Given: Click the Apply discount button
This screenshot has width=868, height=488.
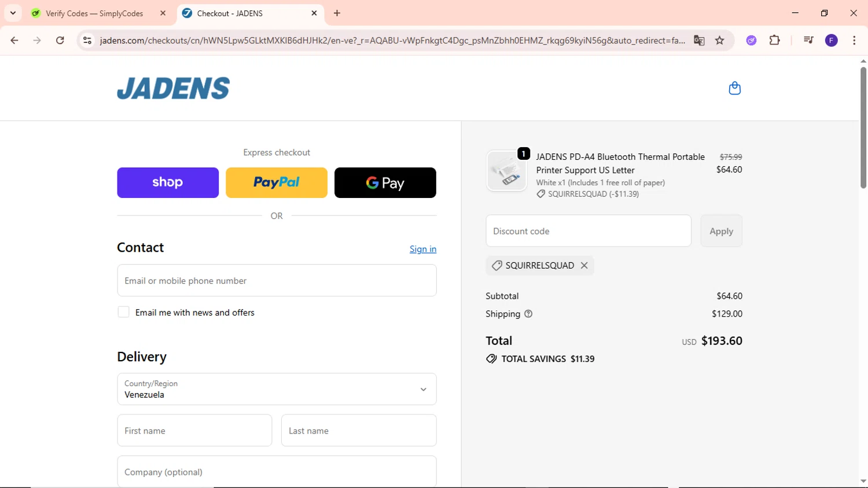Looking at the screenshot, I should tap(721, 231).
